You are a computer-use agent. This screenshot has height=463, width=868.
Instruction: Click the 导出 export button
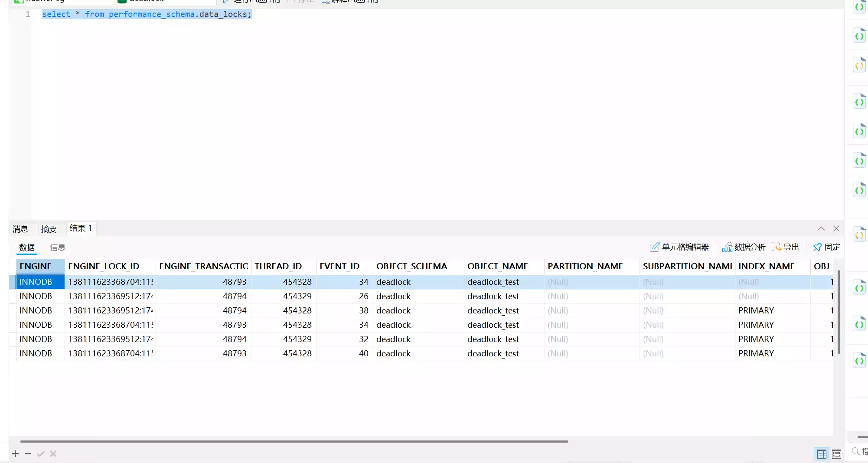[x=785, y=247]
